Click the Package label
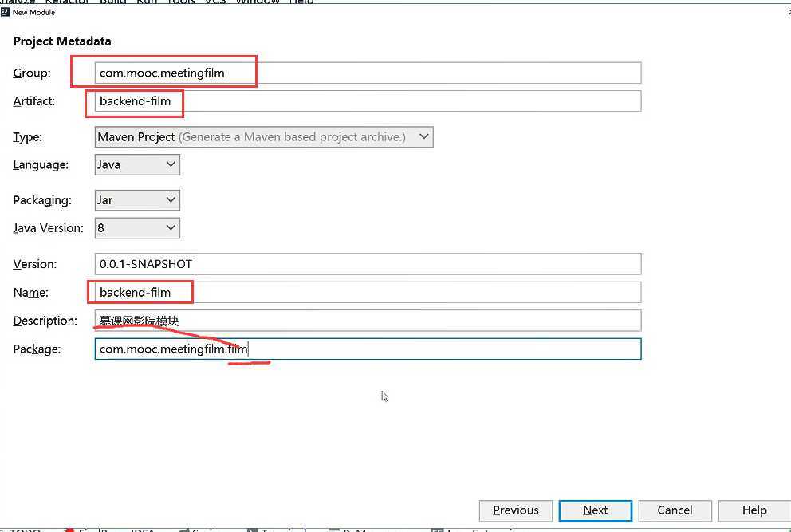791x532 pixels. pos(37,349)
